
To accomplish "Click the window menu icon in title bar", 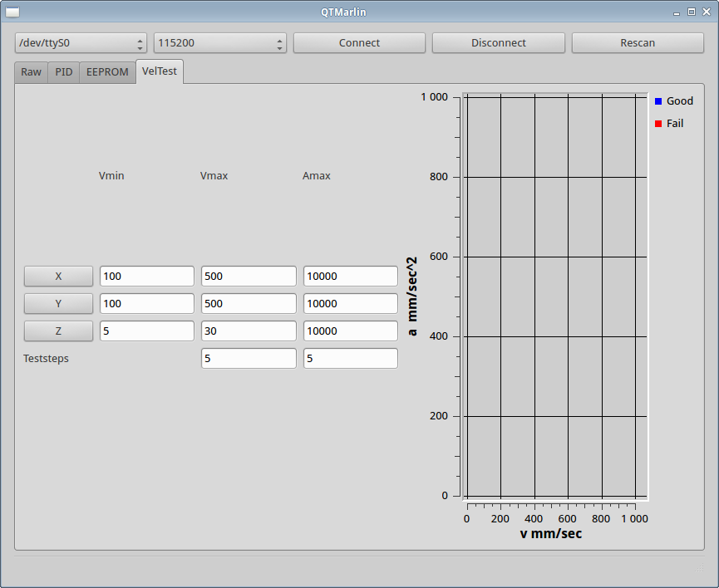I will pos(12,12).
